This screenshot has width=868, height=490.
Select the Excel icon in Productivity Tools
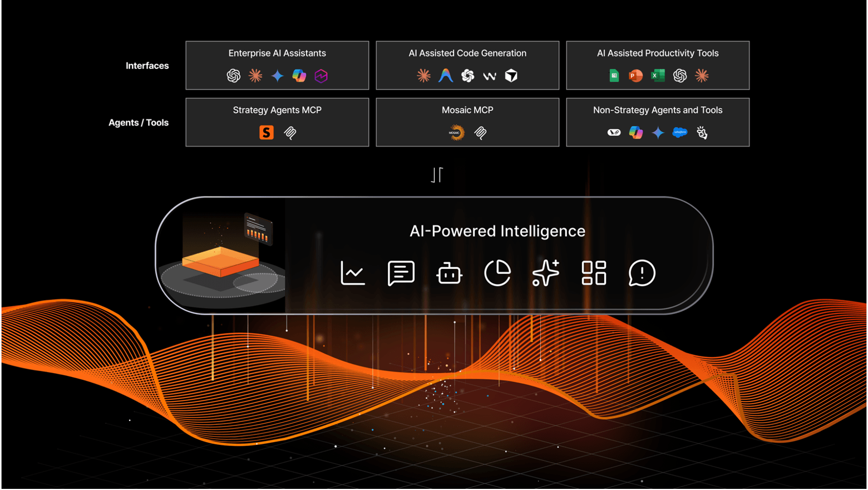tap(658, 76)
